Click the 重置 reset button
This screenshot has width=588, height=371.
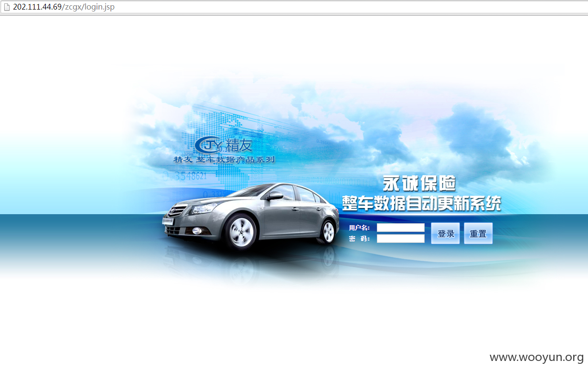478,233
